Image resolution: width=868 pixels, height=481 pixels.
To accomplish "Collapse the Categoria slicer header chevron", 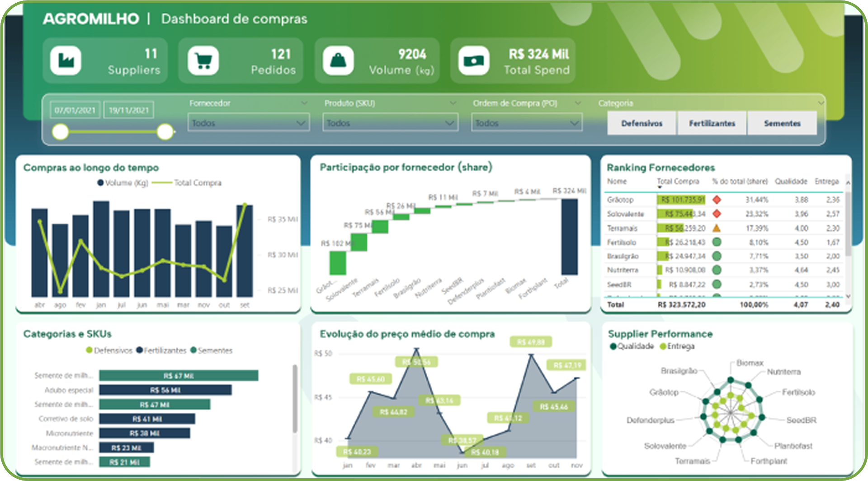I will [x=821, y=103].
